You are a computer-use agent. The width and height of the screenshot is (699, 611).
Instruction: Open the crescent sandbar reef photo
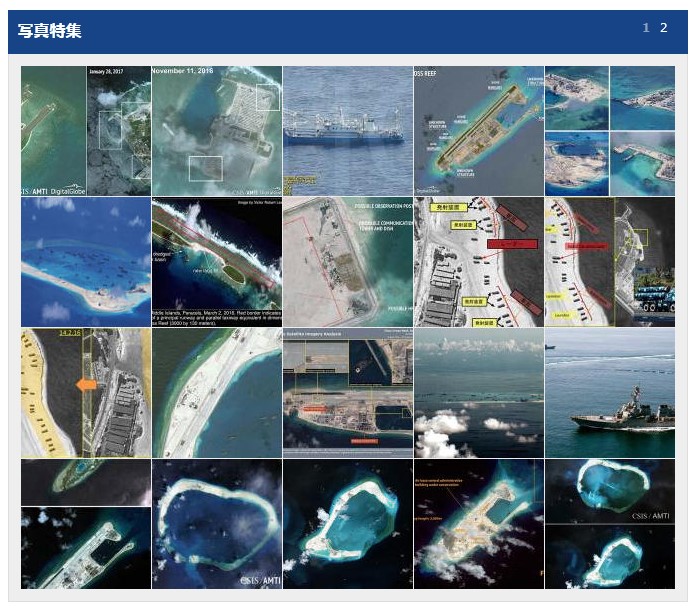[86, 261]
